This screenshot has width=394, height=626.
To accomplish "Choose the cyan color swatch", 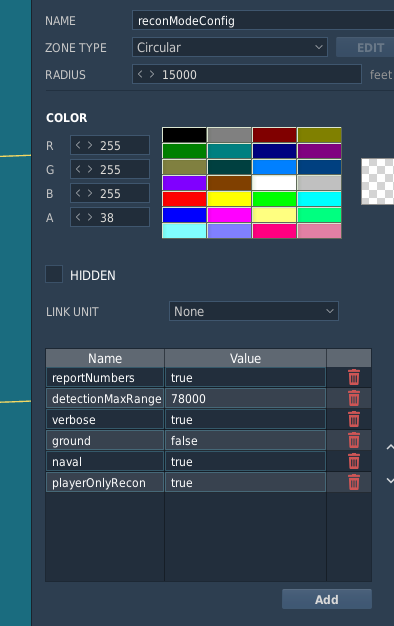I will coord(319,199).
